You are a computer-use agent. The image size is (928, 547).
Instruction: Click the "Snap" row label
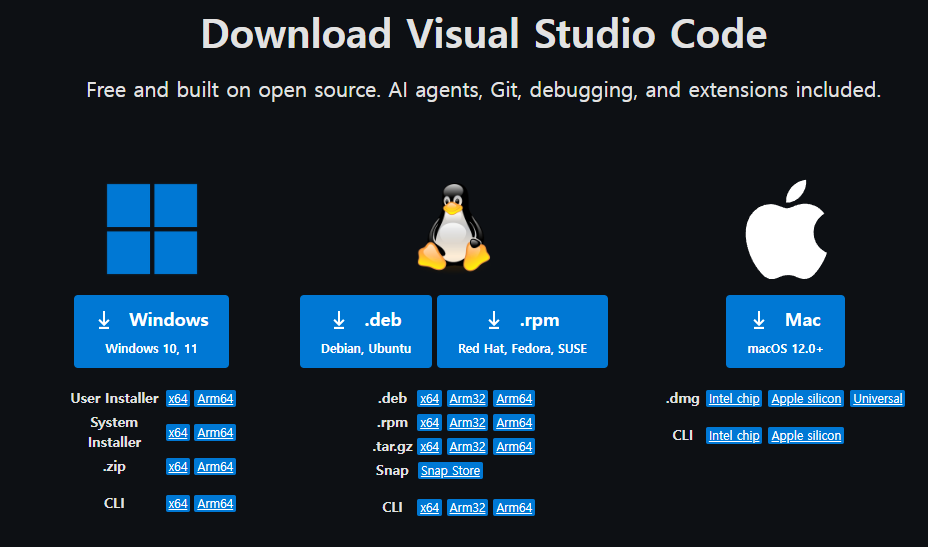click(x=392, y=470)
